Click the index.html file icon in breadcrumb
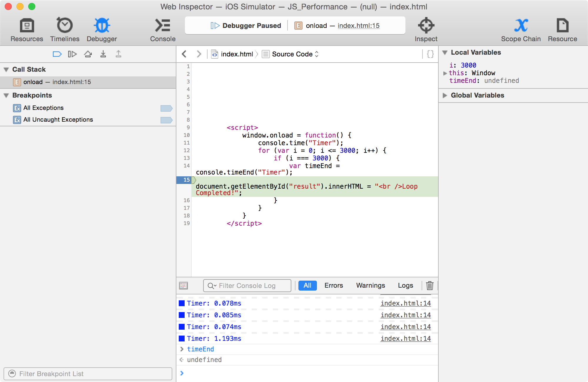This screenshot has height=382, width=588. [x=215, y=54]
